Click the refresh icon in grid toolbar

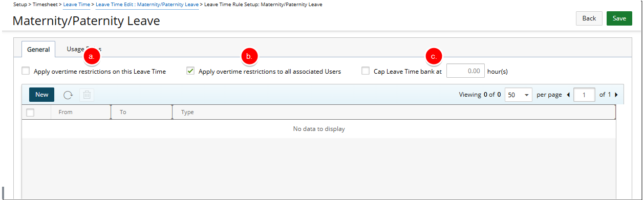click(x=68, y=95)
